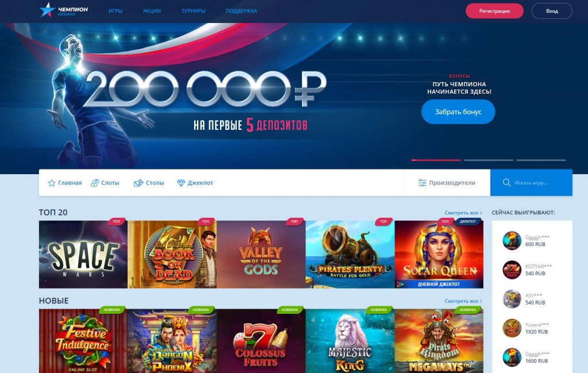Open the Book of Dead game thumbnail
Image resolution: width=588 pixels, height=373 pixels.
click(172, 255)
